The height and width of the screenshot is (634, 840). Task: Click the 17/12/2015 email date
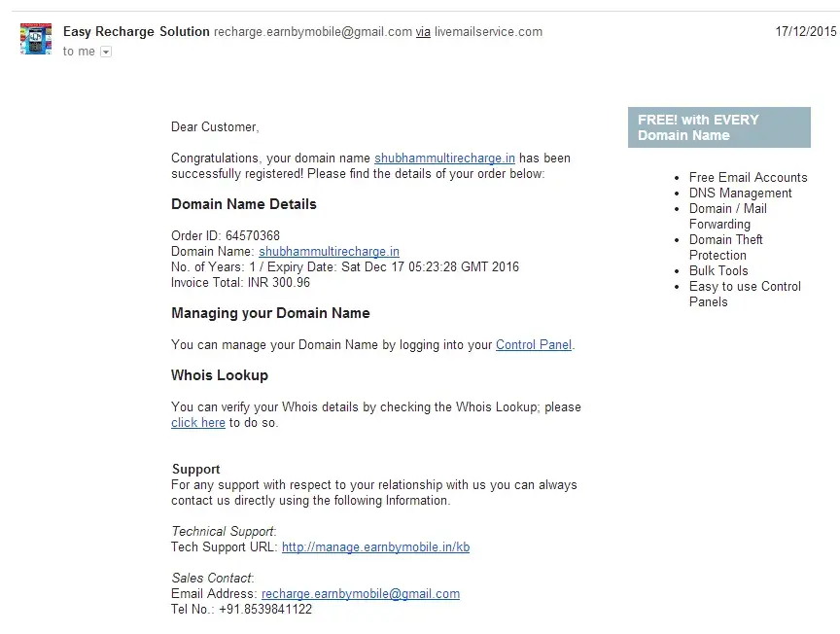(805, 31)
